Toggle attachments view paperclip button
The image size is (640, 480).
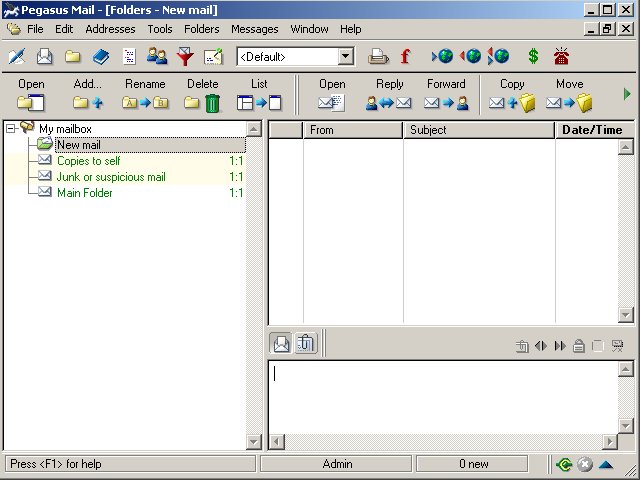[306, 343]
